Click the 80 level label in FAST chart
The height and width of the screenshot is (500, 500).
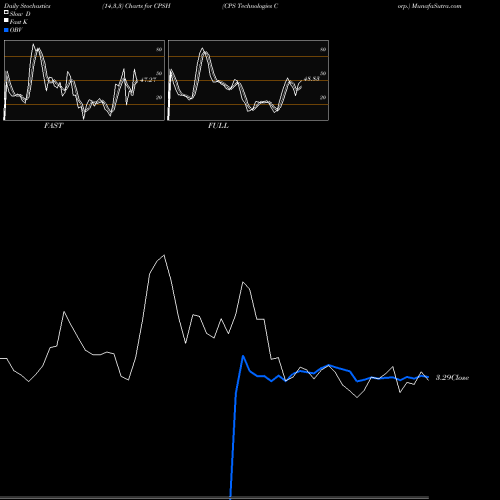coord(159,49)
